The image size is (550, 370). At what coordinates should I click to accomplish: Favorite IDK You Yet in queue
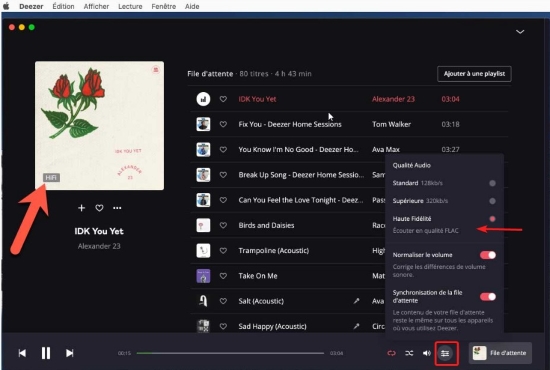click(223, 99)
